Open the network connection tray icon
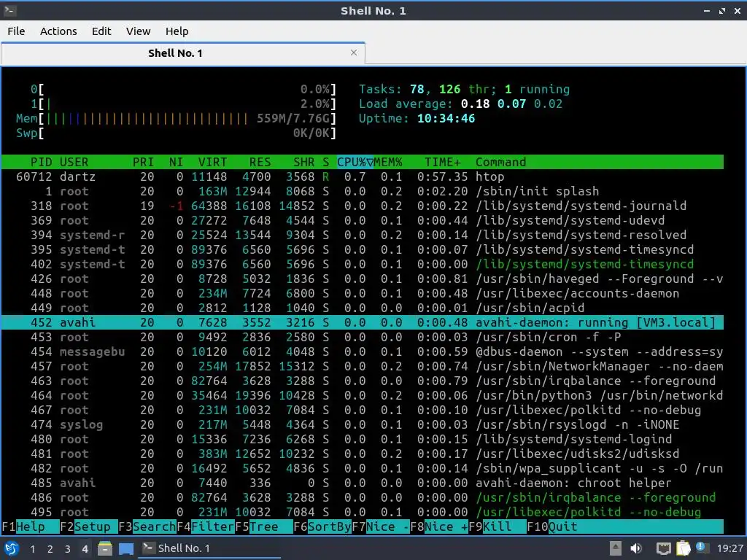Image resolution: width=747 pixels, height=560 pixels. (x=663, y=548)
